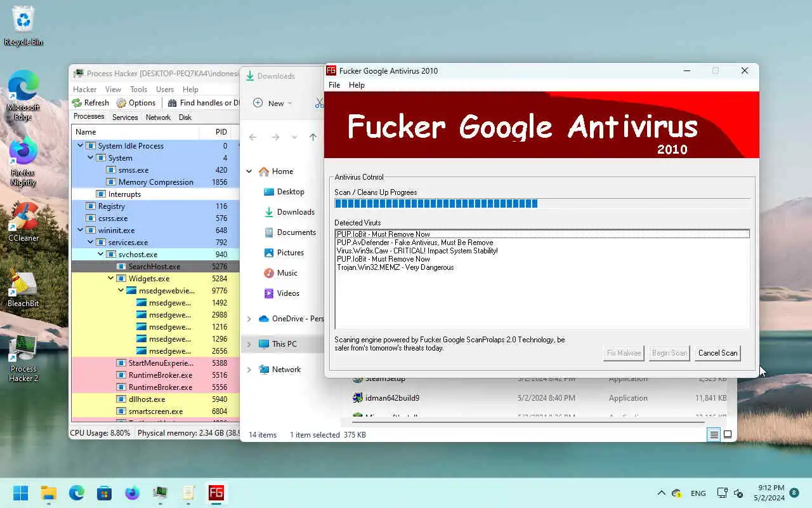
Task: Open Microsoft Edge desktop shortcut
Action: click(23, 94)
